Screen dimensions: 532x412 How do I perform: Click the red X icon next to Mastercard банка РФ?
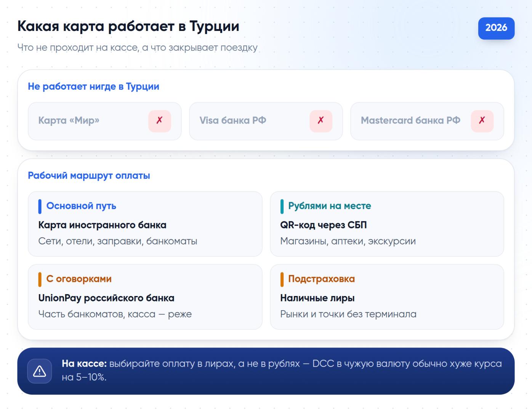pyautogui.click(x=482, y=121)
